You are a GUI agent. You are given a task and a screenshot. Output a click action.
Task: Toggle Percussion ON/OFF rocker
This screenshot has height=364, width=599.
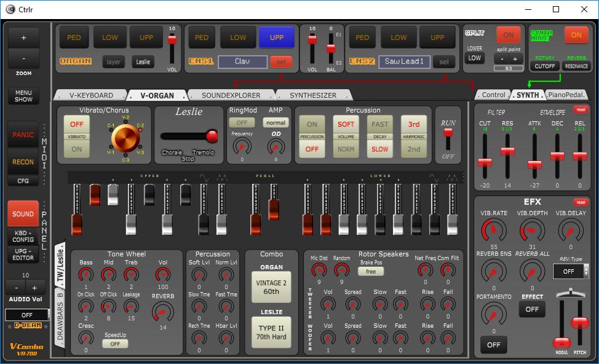point(312,136)
